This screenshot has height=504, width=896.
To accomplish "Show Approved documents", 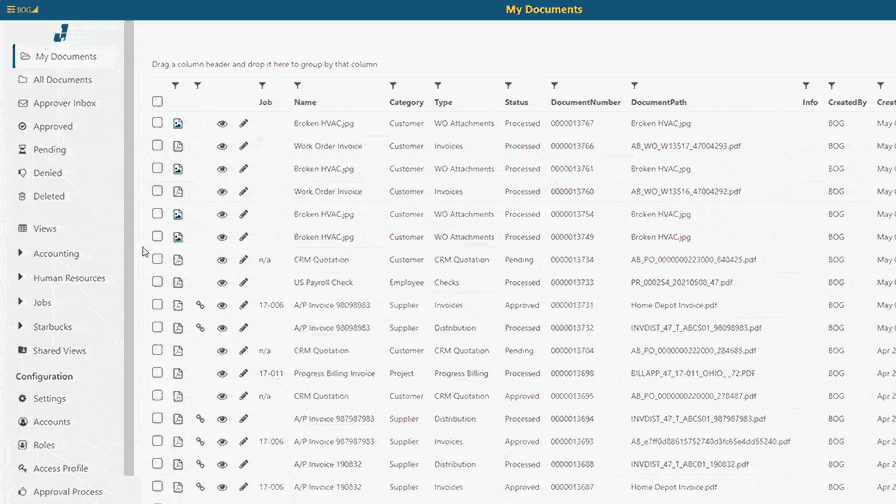I will tap(53, 126).
